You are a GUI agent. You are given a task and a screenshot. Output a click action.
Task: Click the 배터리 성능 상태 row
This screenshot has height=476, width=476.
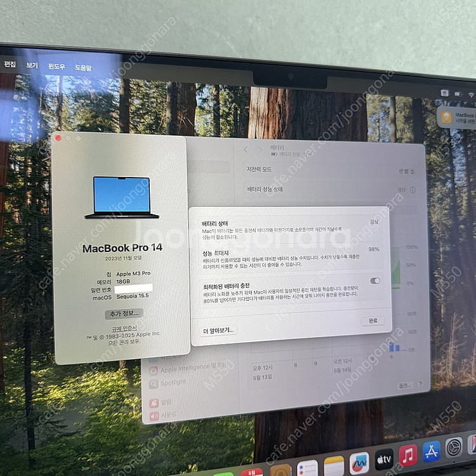click(x=331, y=190)
